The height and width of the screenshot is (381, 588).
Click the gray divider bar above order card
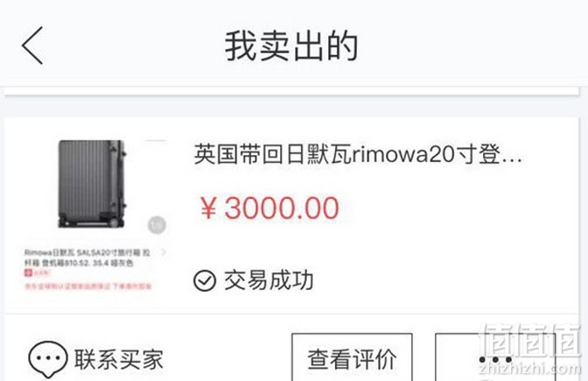291,92
